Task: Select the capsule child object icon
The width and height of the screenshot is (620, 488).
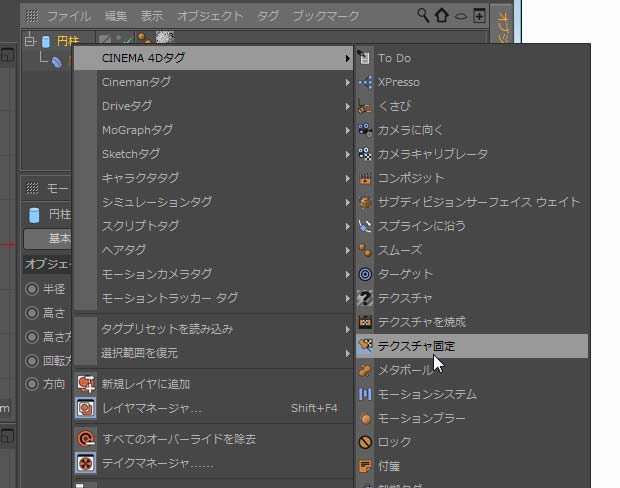Action: pyautogui.click(x=57, y=62)
